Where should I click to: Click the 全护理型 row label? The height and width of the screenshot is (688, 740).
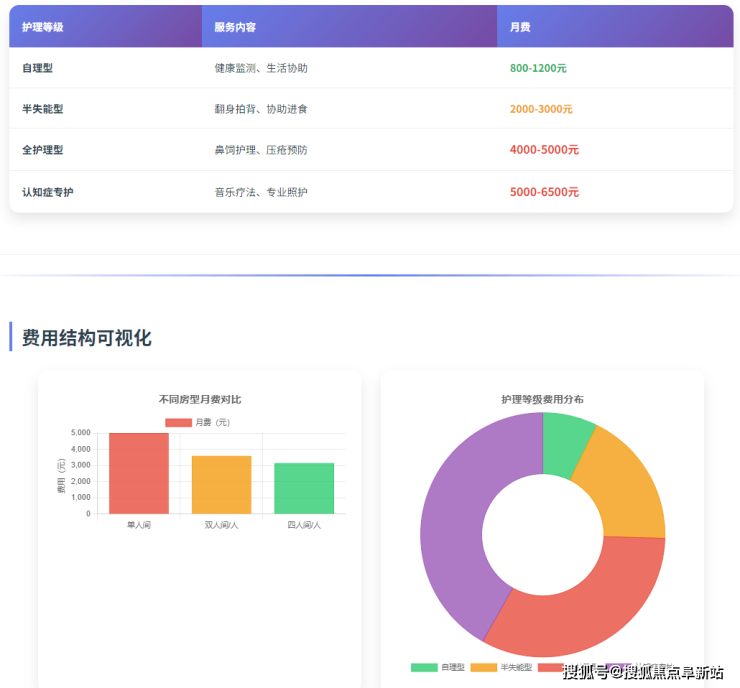42,150
